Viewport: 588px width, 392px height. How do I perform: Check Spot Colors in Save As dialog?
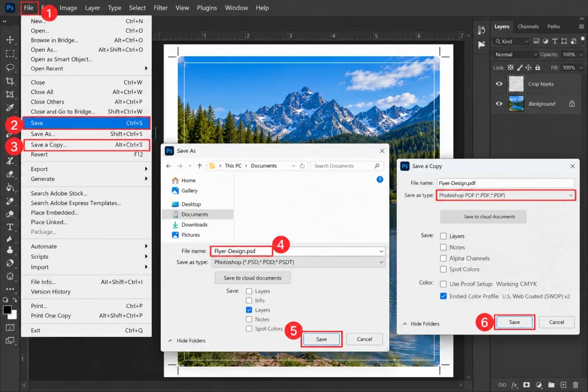click(x=249, y=329)
